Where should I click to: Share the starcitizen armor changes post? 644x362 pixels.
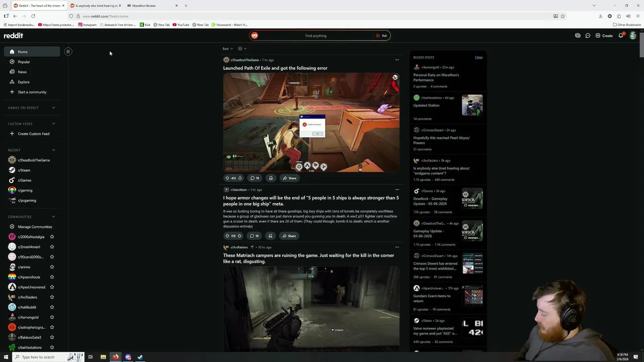coord(289,236)
